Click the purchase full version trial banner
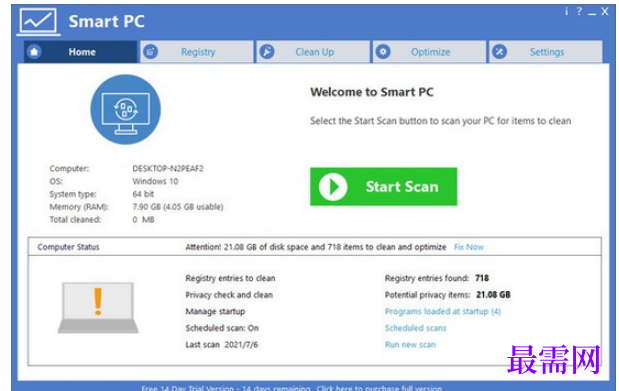This screenshot has width=619, height=391. (292, 388)
